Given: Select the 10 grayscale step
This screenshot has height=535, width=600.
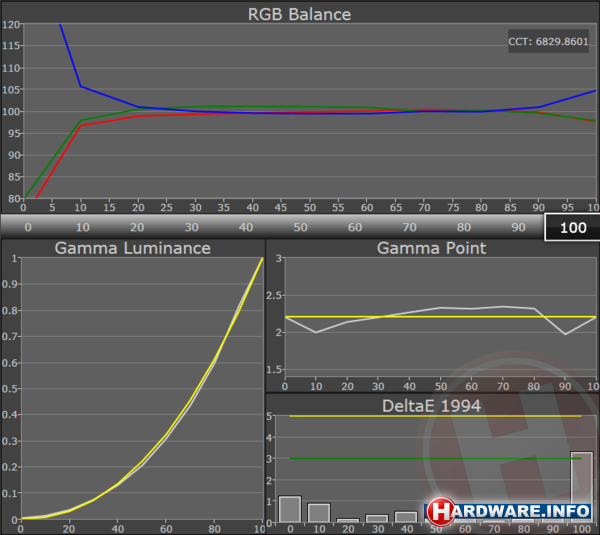Looking at the screenshot, I should click(x=82, y=226).
